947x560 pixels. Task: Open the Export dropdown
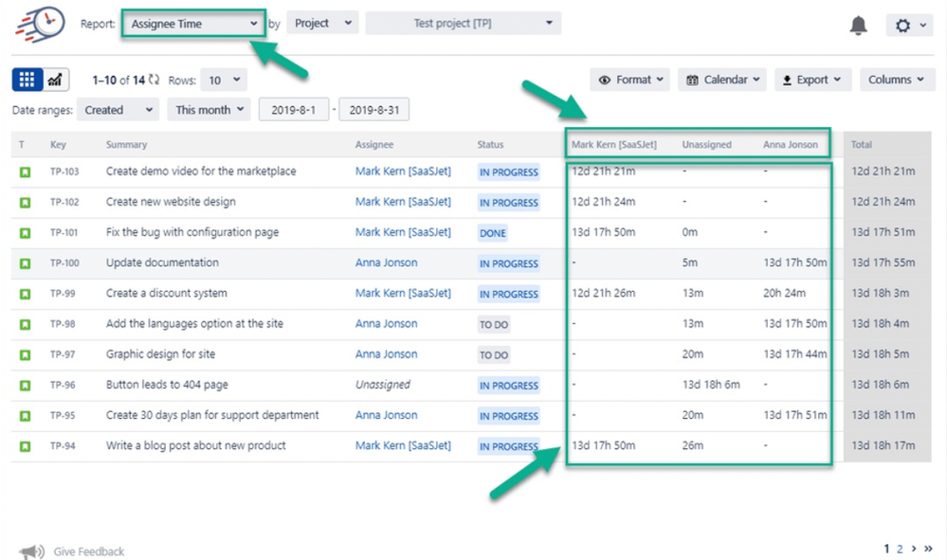pos(813,80)
